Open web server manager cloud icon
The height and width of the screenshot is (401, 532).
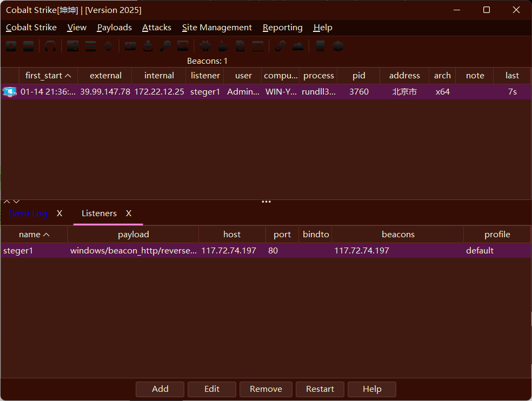coord(297,46)
